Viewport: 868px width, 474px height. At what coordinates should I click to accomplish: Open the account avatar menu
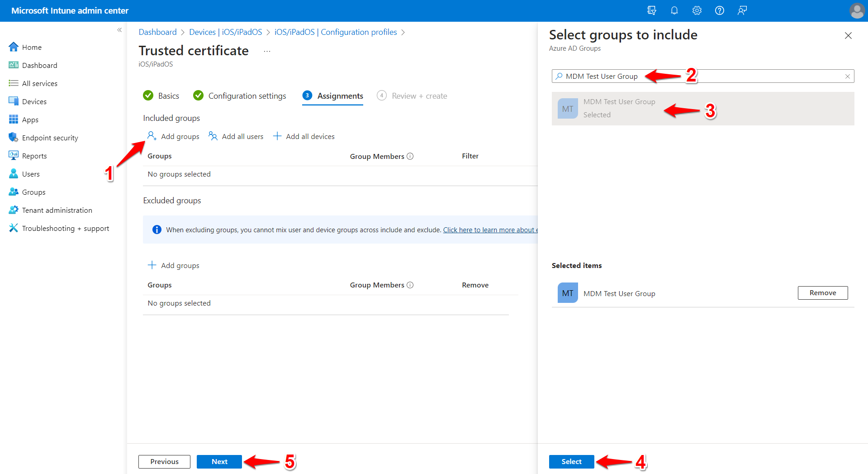(857, 10)
